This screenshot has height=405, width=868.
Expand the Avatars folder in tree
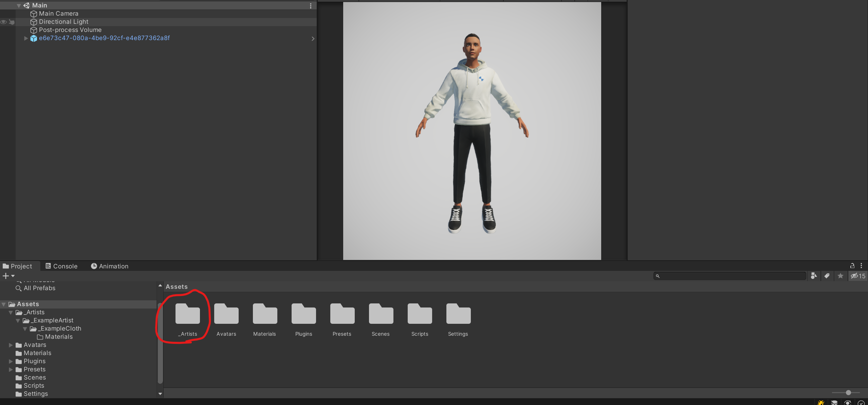click(11, 345)
